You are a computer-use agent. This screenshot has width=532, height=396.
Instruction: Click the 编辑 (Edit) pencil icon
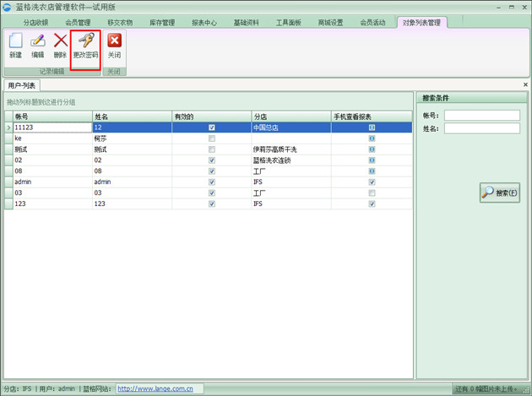pyautogui.click(x=38, y=41)
